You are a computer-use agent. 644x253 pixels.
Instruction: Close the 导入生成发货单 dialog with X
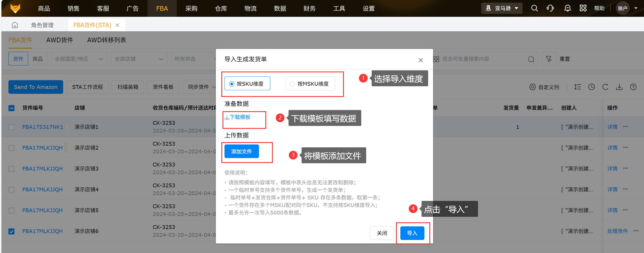[421, 60]
